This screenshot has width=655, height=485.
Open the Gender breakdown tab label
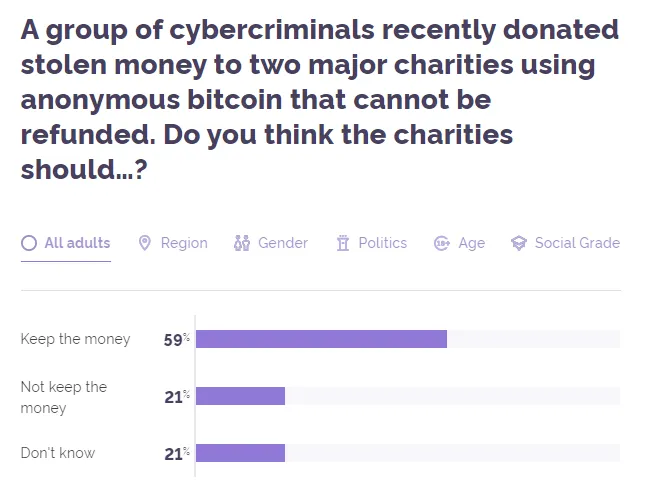pos(283,243)
